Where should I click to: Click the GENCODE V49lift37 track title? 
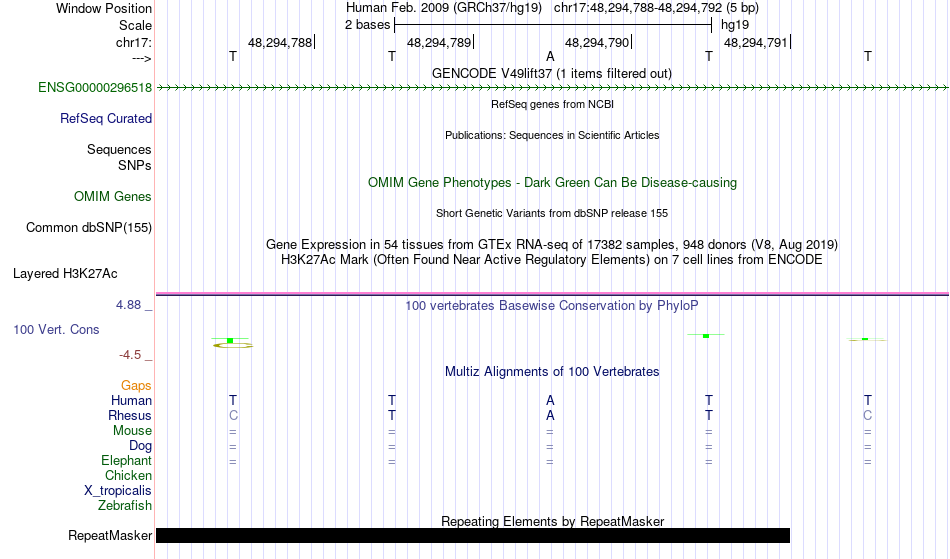click(x=552, y=73)
